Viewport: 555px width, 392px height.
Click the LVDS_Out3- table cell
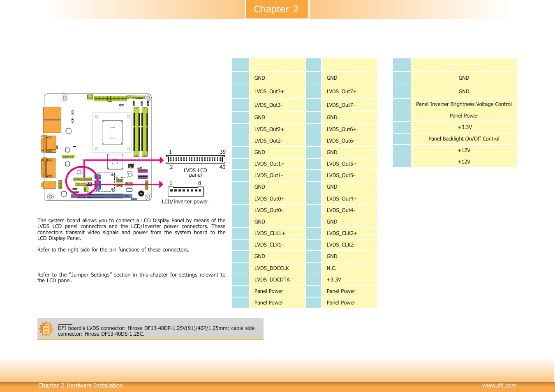click(277, 105)
